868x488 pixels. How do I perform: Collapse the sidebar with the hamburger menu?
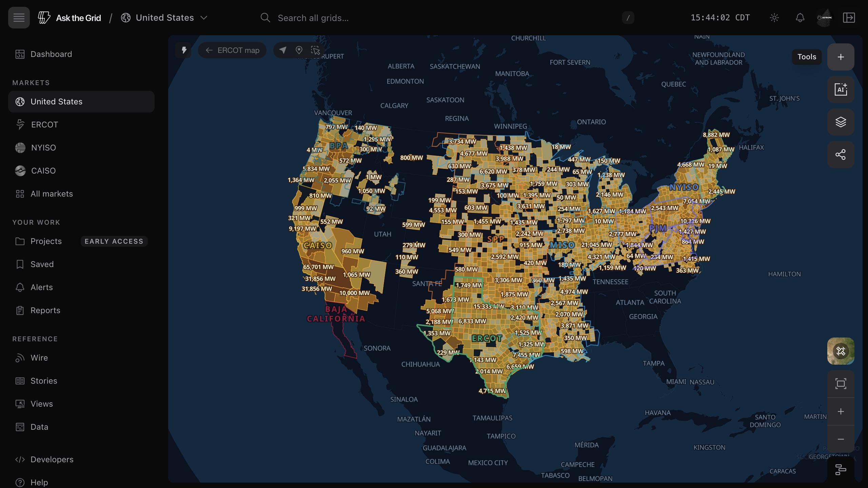19,18
